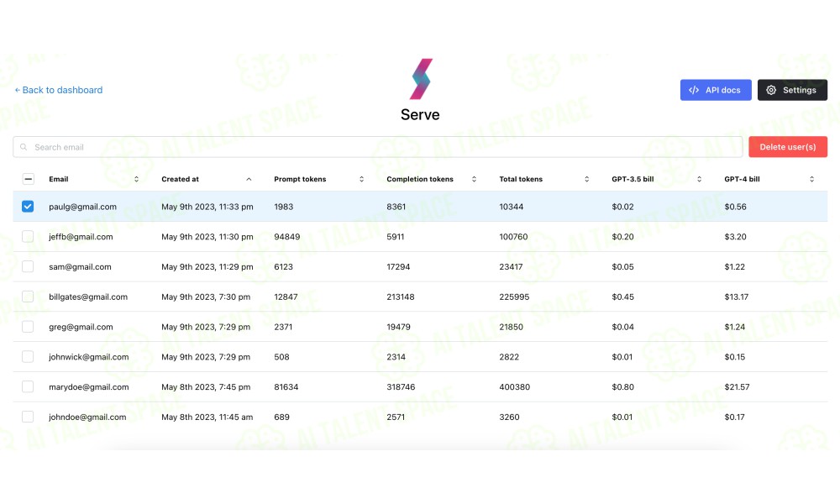The width and height of the screenshot is (840, 504).
Task: Click the back arrow icon
Action: click(17, 90)
